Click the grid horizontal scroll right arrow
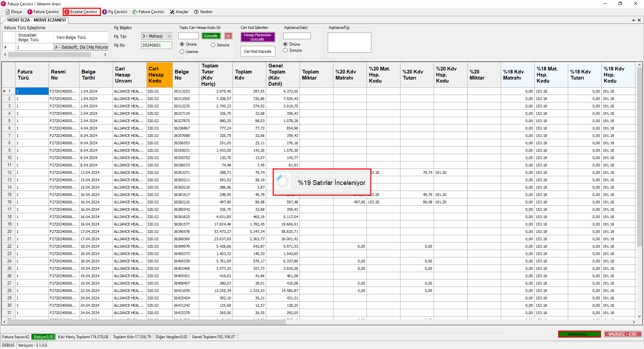Viewport: 644px width, 349px height. (634, 322)
